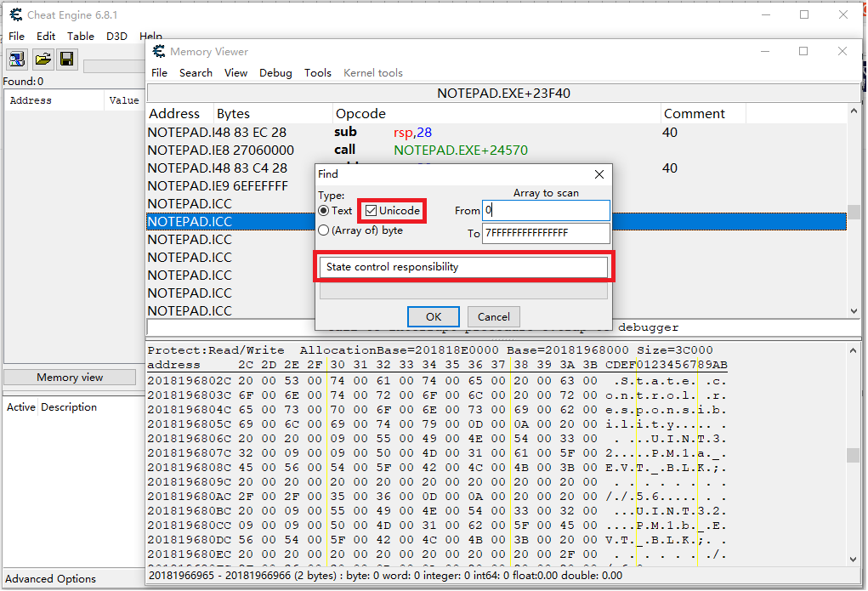The width and height of the screenshot is (868, 591).
Task: Open Memory Viewer Debug menu
Action: 275,73
